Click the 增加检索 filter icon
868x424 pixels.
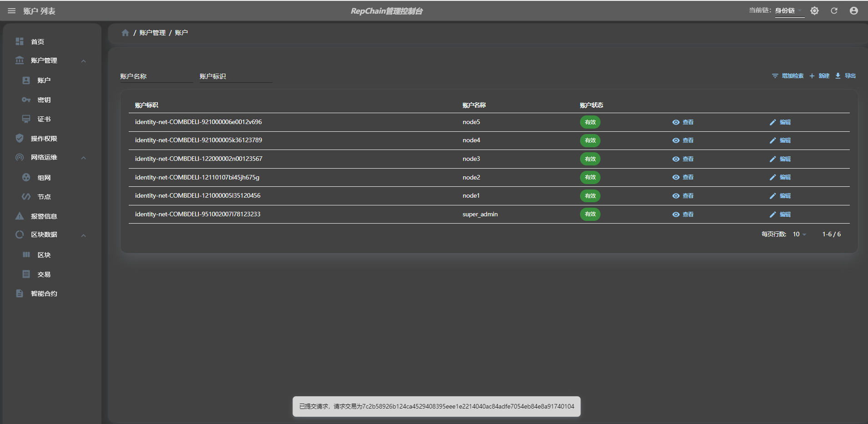(775, 76)
